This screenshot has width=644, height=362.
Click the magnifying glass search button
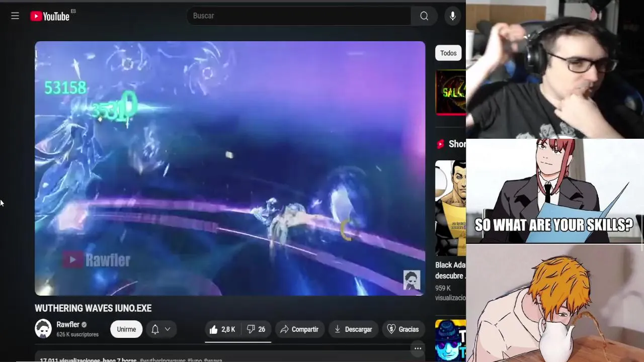pyautogui.click(x=424, y=16)
